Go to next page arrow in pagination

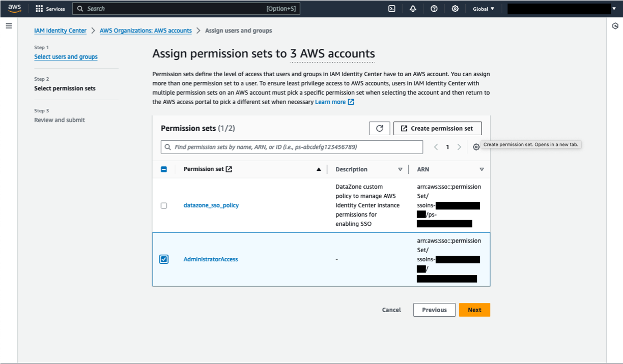coord(459,147)
